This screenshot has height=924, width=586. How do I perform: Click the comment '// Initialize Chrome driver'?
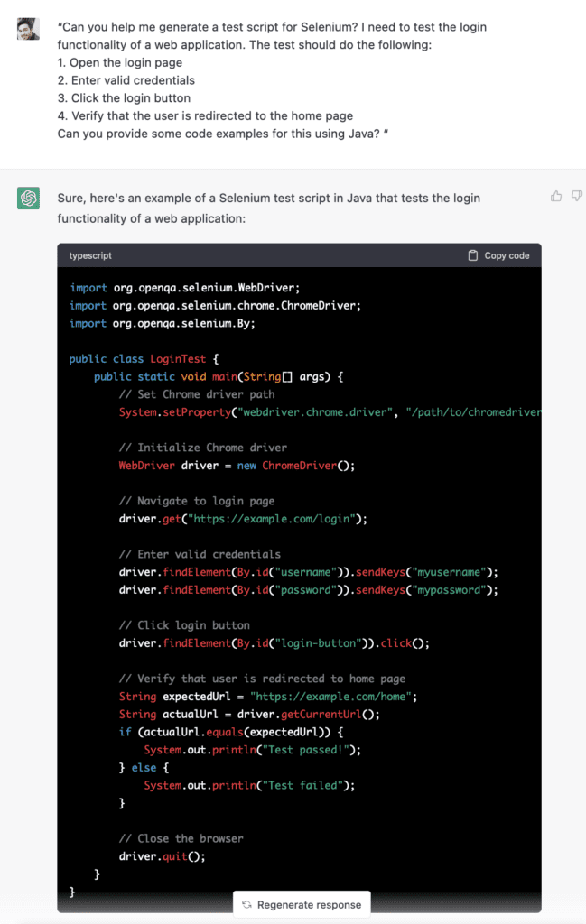tap(203, 448)
